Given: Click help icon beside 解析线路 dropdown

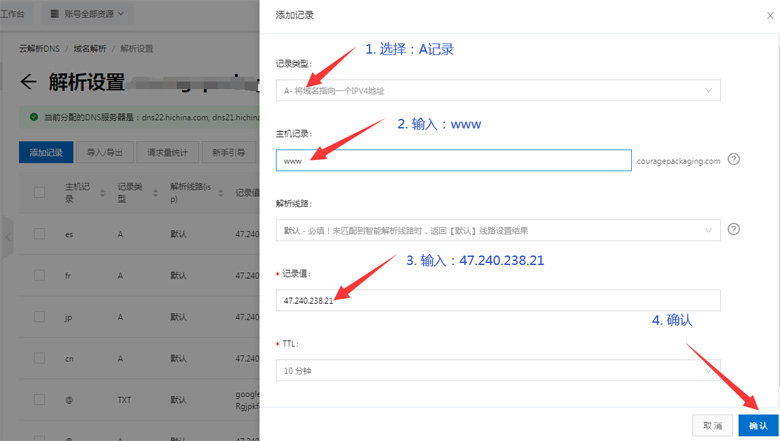Looking at the screenshot, I should 734,229.
